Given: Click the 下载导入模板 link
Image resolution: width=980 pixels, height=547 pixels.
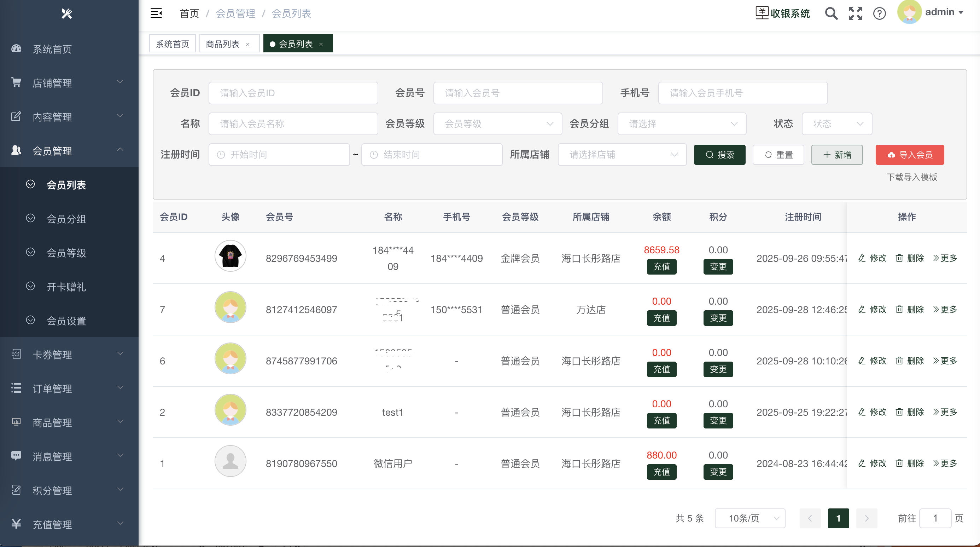Looking at the screenshot, I should click(911, 177).
